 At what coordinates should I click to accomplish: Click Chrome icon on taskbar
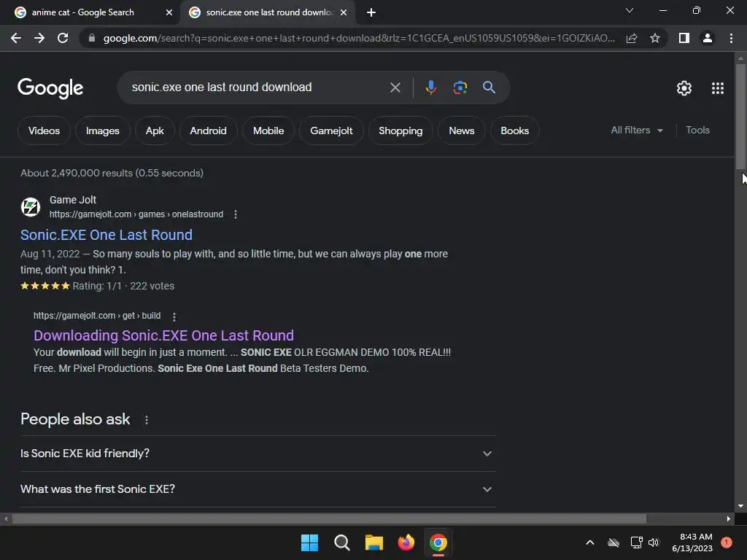[x=438, y=542]
